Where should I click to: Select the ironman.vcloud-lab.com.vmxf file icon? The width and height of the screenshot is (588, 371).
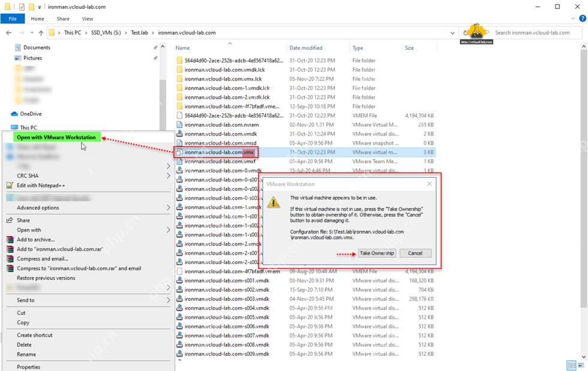(179, 161)
